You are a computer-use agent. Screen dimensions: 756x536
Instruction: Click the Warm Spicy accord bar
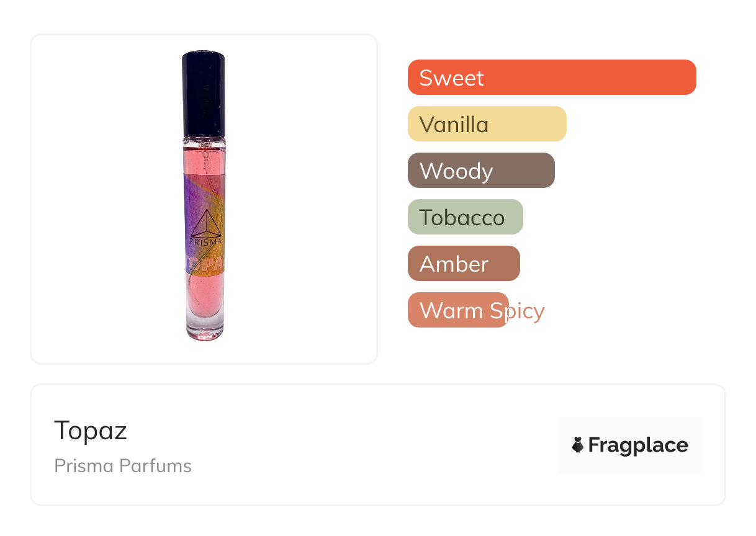click(x=458, y=310)
